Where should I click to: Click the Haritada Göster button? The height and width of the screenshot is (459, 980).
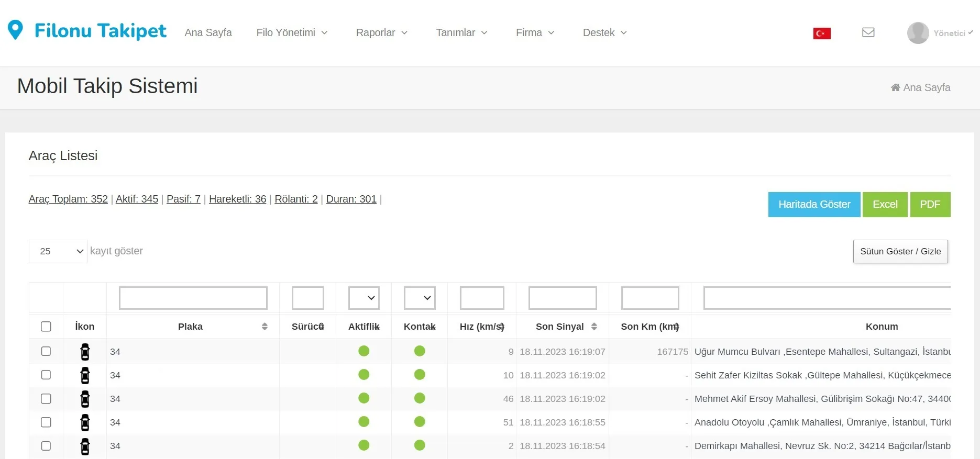tap(814, 205)
